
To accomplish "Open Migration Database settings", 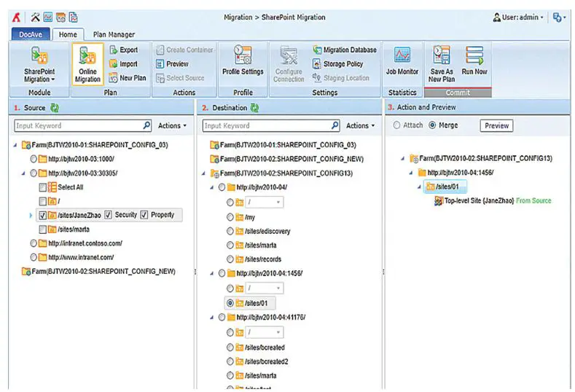I will coord(345,50).
